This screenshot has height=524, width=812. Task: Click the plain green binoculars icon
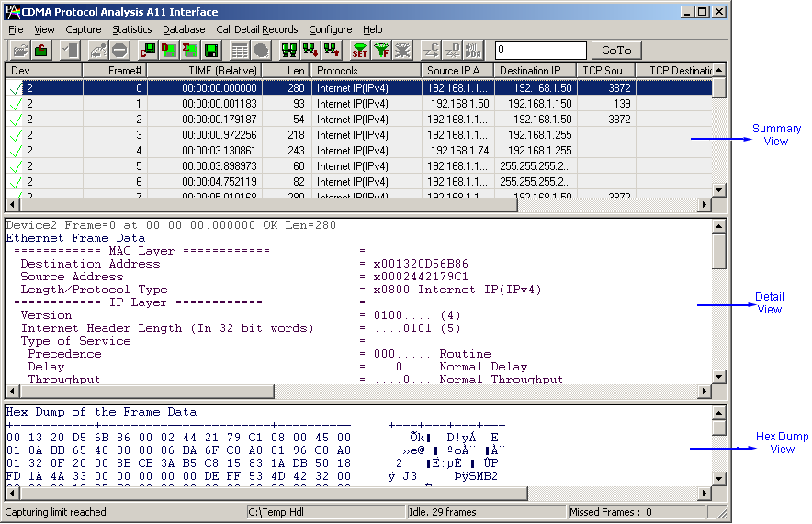coord(289,51)
